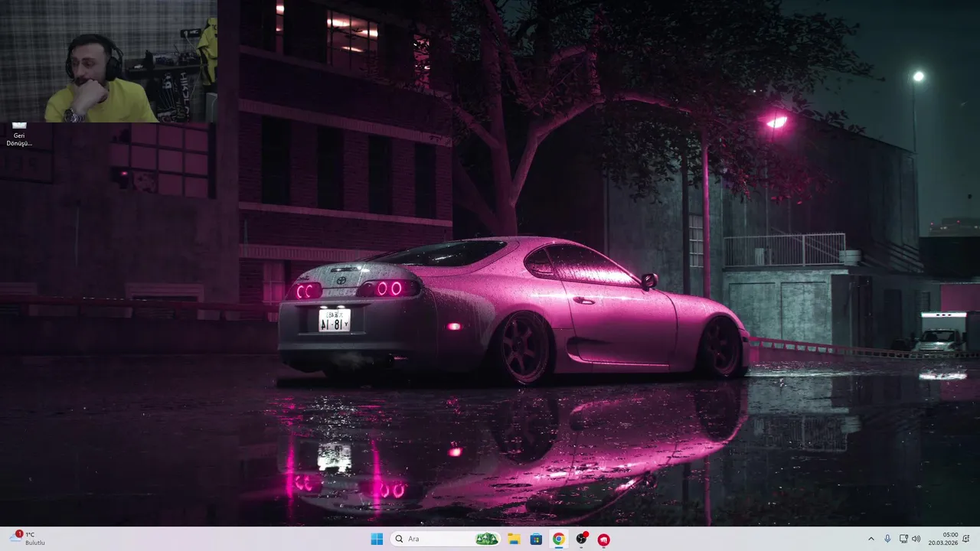Open Google Chrome from taskbar

pos(559,539)
